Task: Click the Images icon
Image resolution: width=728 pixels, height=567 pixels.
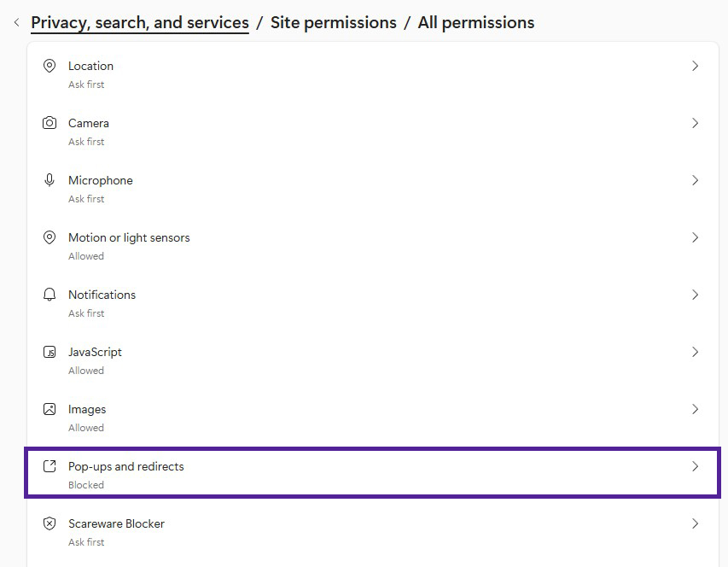Action: pos(50,409)
